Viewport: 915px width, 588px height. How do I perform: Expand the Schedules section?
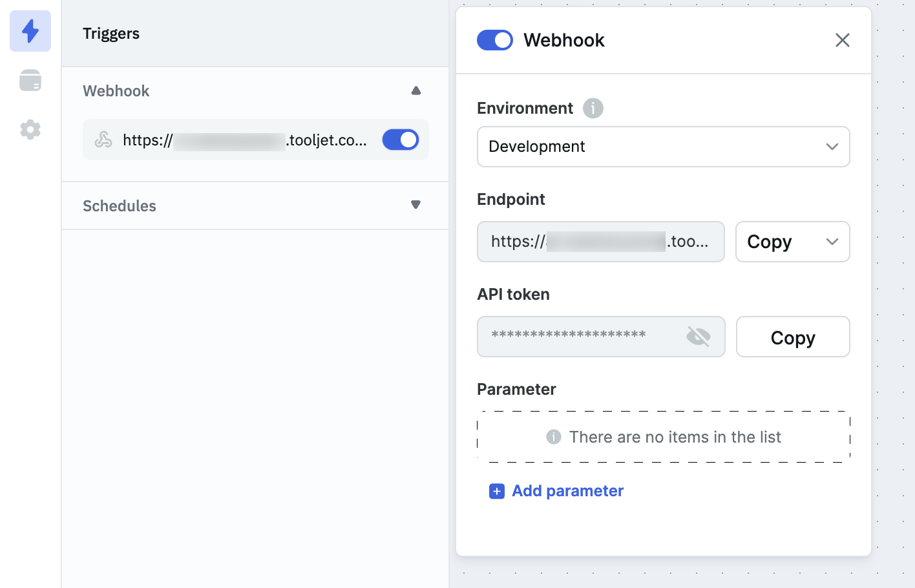(415, 205)
